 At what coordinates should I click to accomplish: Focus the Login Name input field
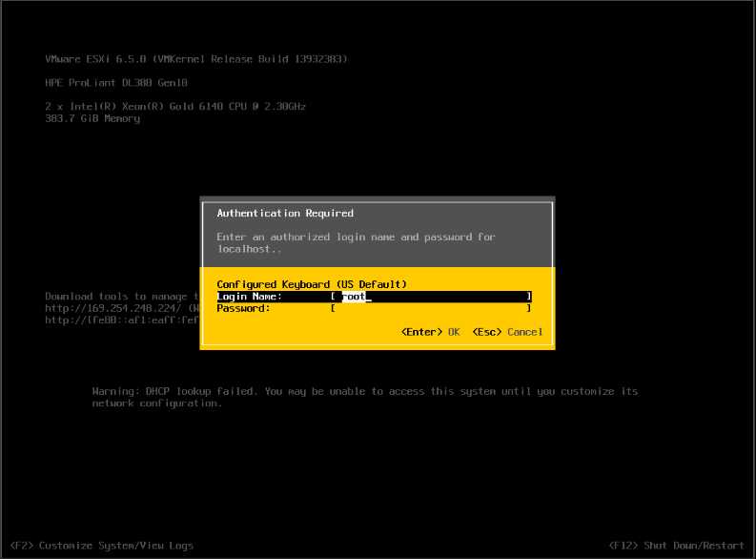point(432,297)
